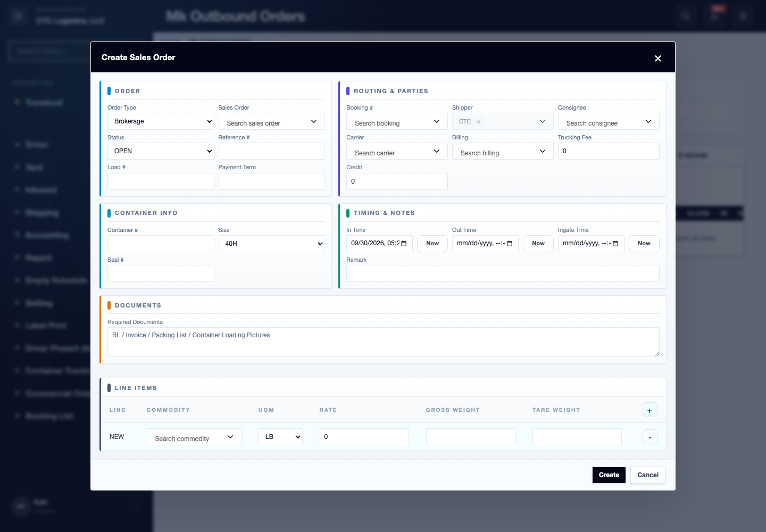The width and height of the screenshot is (766, 532).
Task: Focus the Reference # field
Action: click(271, 151)
